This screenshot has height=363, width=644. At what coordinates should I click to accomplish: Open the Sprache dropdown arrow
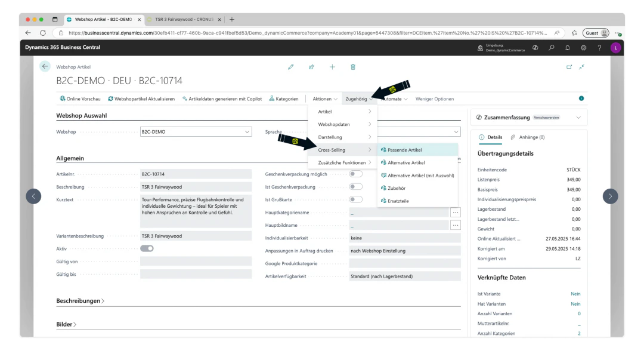[x=456, y=132]
